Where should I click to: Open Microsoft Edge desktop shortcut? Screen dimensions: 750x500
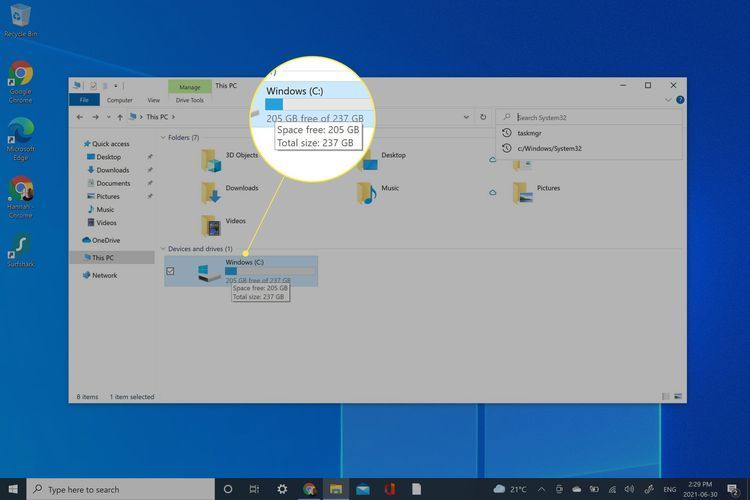20,135
